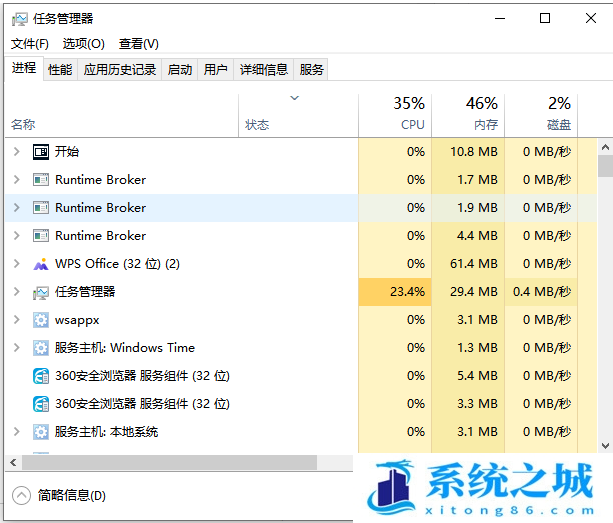Sort by the 名称 column header
613x523 pixels.
click(122, 116)
